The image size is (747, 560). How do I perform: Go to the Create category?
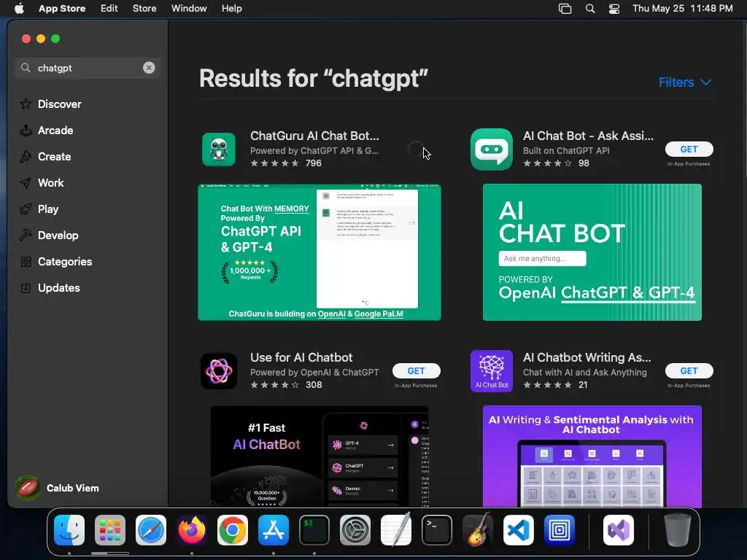coord(44,156)
